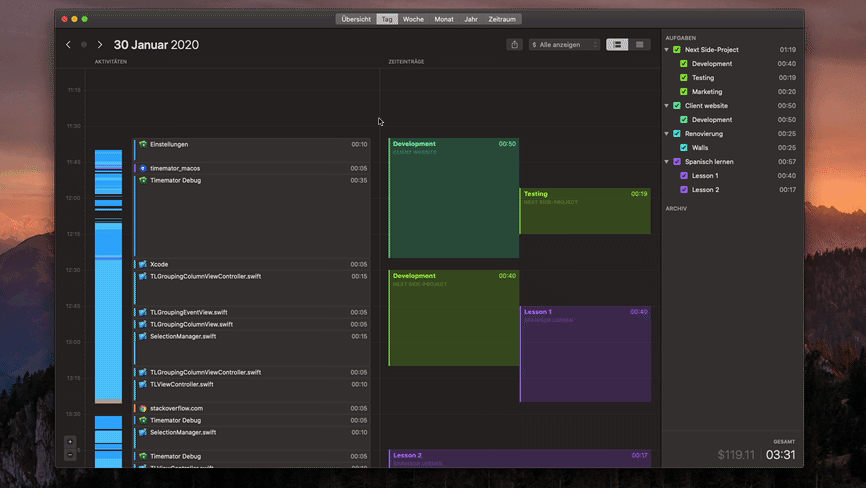The image size is (866, 488).
Task: Click $119.11 earnings total
Action: [x=736, y=455]
